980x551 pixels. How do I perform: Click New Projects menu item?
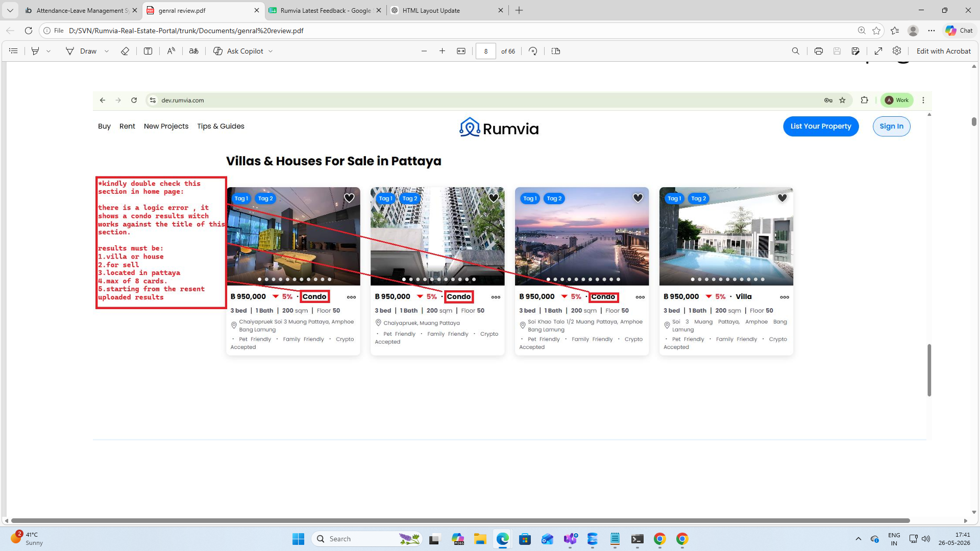(166, 127)
